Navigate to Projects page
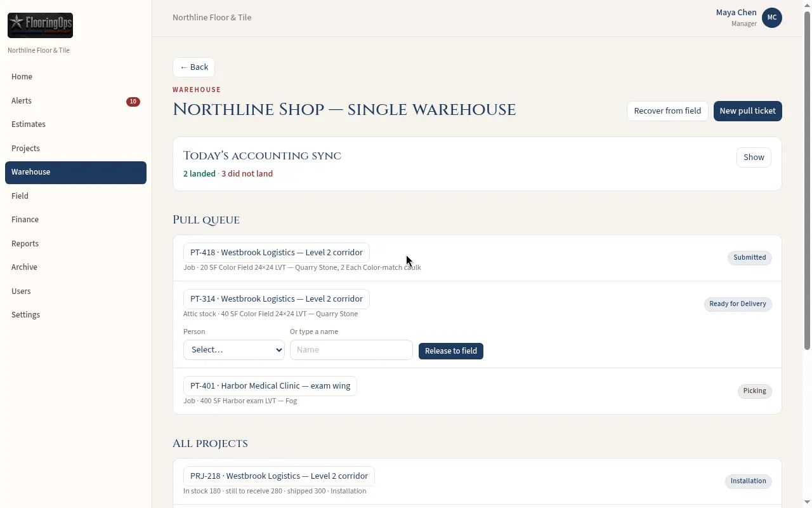The image size is (812, 508). 75,149
